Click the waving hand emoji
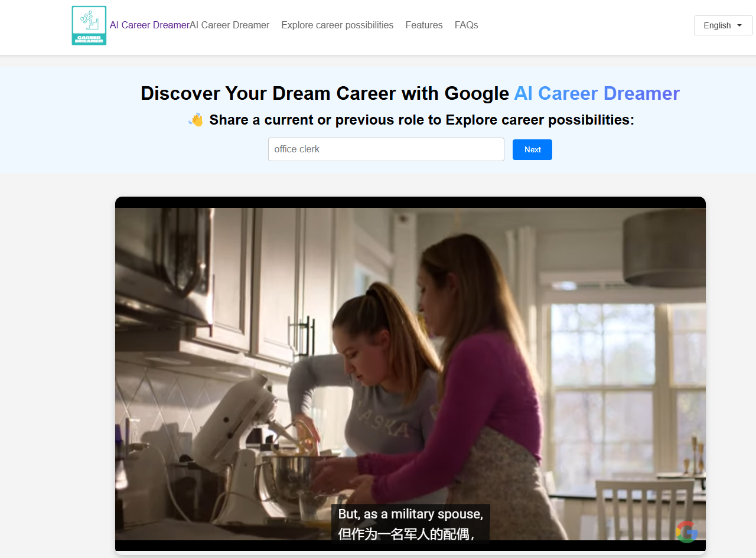 pos(195,120)
